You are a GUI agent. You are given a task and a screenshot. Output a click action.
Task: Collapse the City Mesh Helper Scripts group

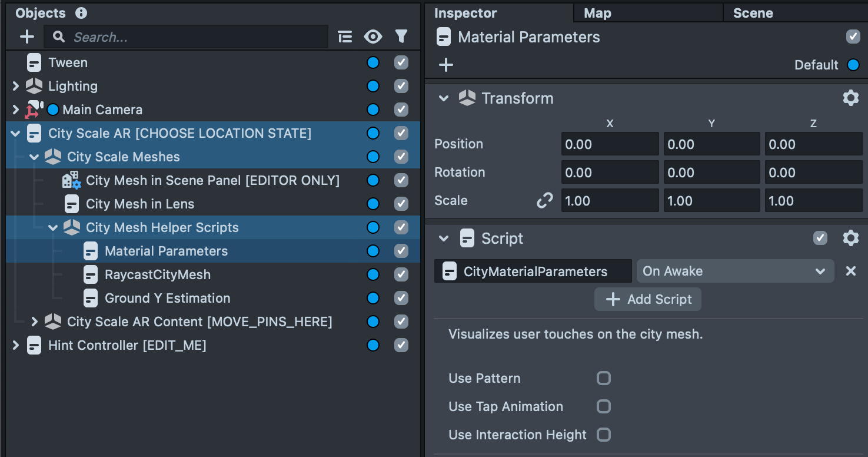tap(52, 227)
